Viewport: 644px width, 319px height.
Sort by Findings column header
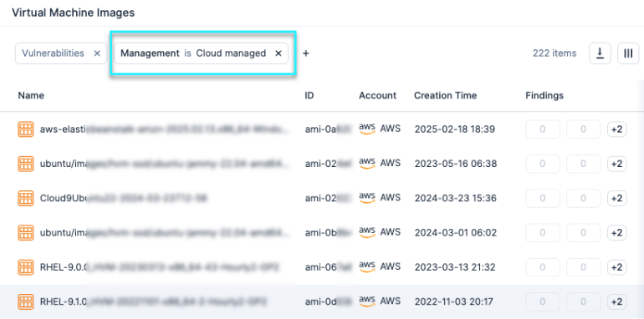coord(544,95)
